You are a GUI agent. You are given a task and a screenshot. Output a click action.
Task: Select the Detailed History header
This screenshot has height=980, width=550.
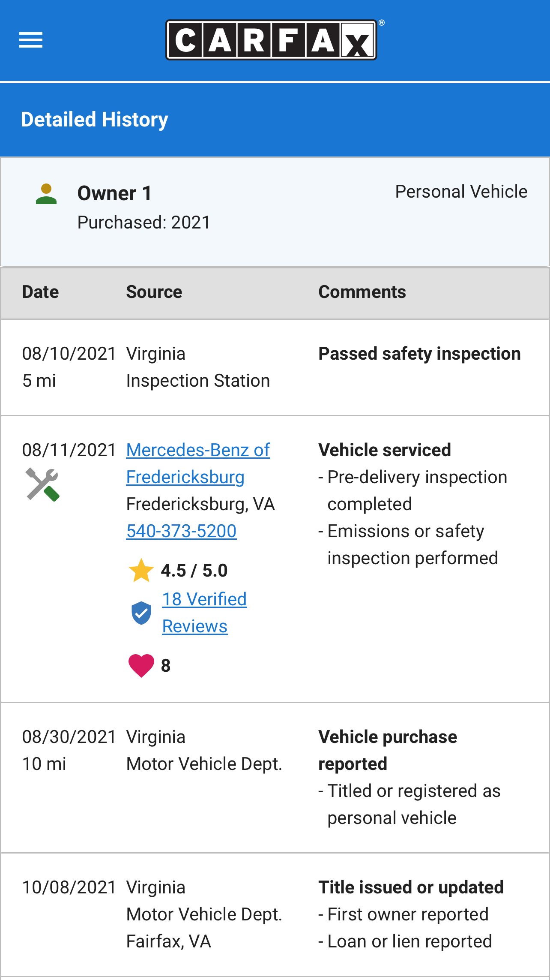[x=95, y=120]
